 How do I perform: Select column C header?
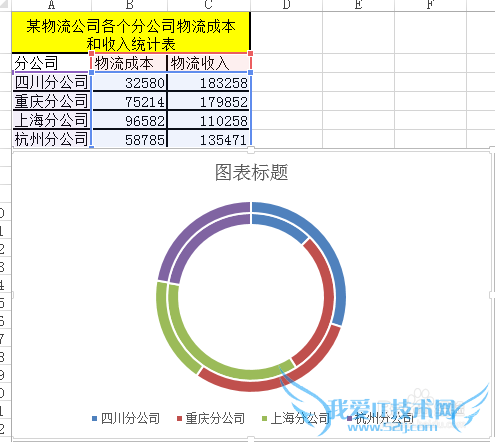tap(209, 5)
